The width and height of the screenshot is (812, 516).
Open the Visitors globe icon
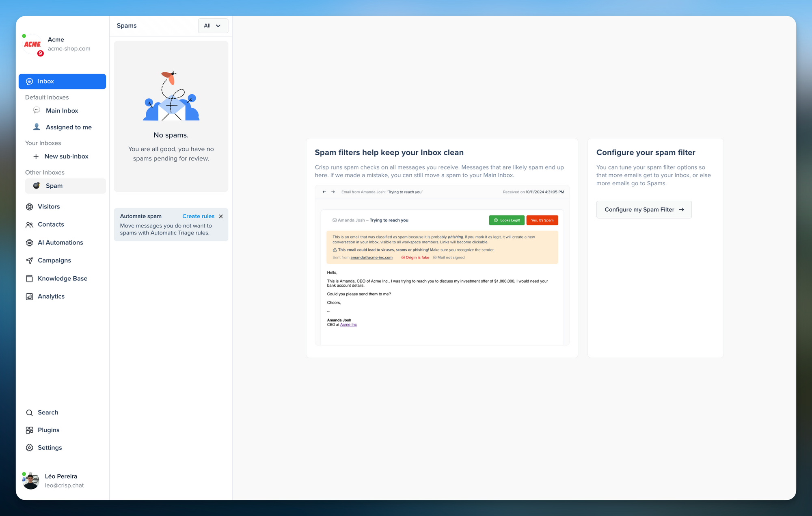coord(29,207)
